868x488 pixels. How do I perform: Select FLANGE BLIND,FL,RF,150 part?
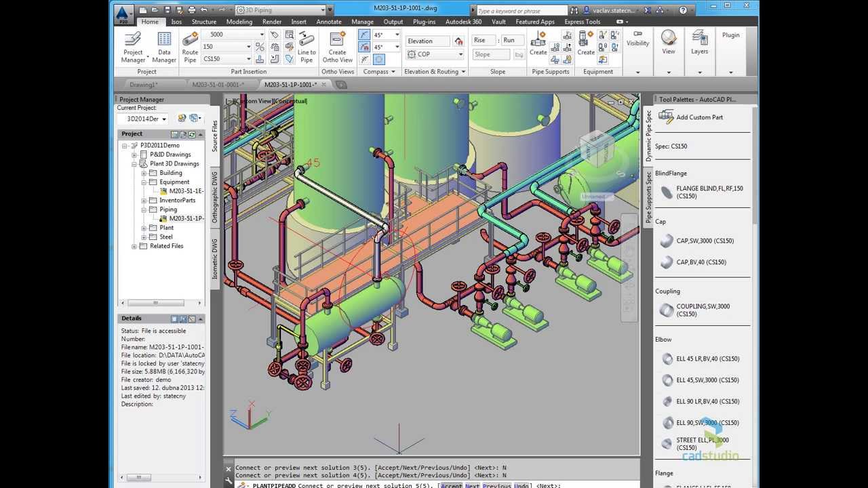pos(709,192)
